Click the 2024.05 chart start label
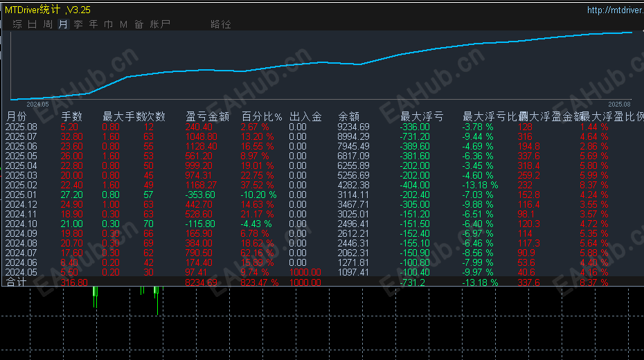 tap(37, 105)
